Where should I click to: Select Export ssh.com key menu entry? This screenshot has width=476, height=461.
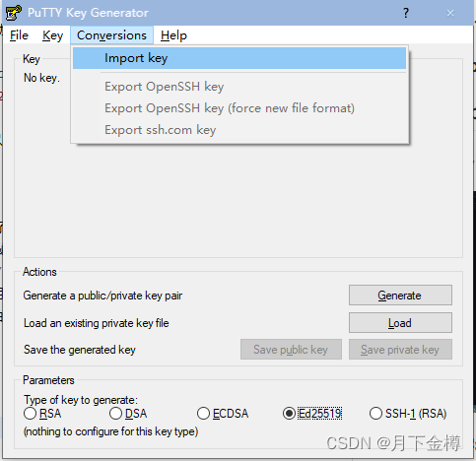(x=239, y=130)
